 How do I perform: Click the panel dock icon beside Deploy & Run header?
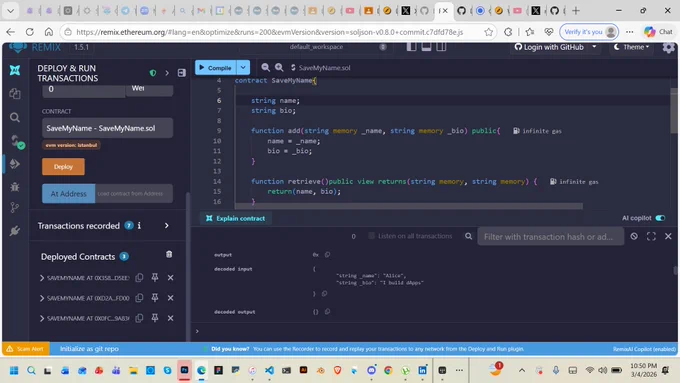click(x=182, y=73)
